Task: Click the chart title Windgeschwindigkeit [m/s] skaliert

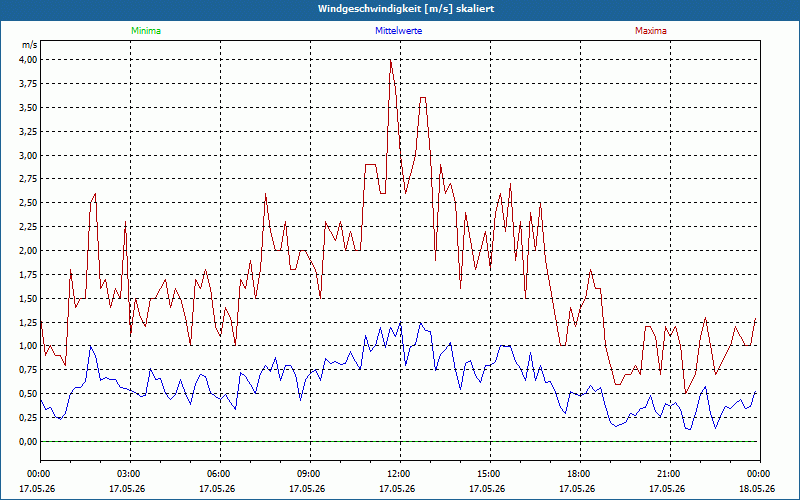Action: tap(406, 9)
